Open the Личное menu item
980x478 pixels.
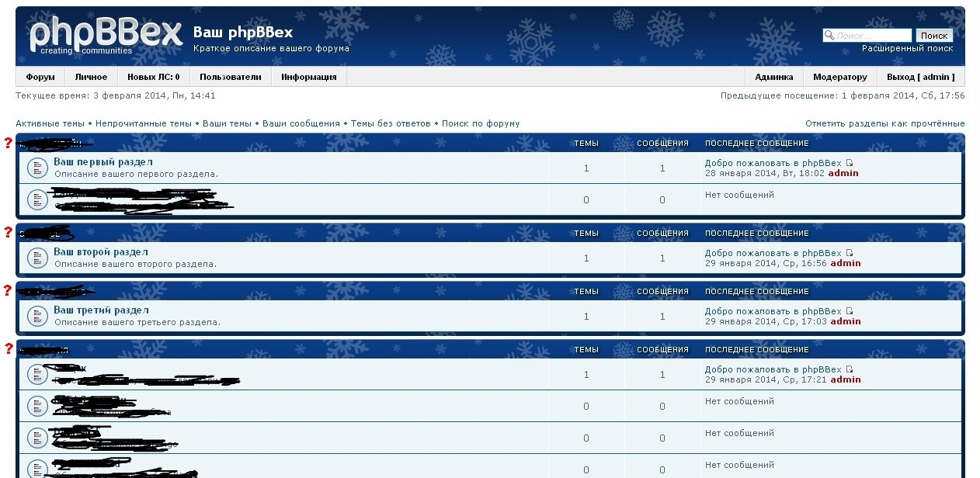coord(91,77)
